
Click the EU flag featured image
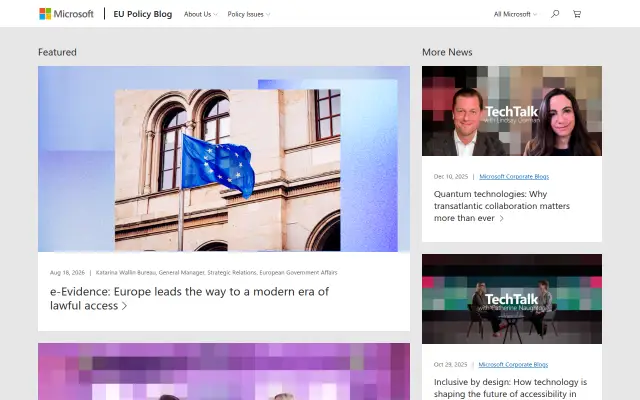(224, 159)
